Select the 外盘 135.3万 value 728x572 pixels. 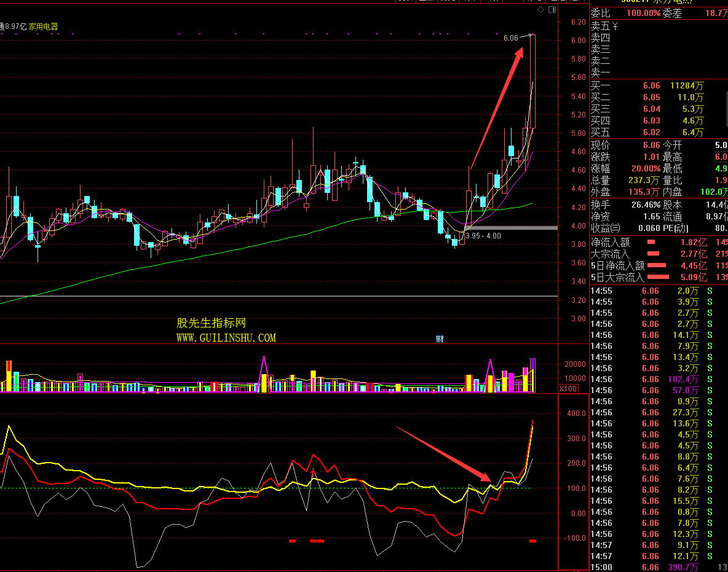(x=644, y=192)
